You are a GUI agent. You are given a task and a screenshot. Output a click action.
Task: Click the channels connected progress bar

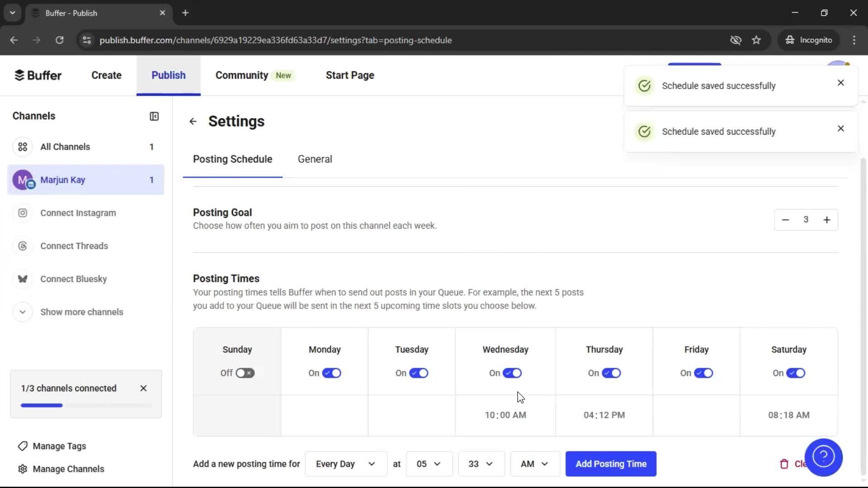click(86, 405)
